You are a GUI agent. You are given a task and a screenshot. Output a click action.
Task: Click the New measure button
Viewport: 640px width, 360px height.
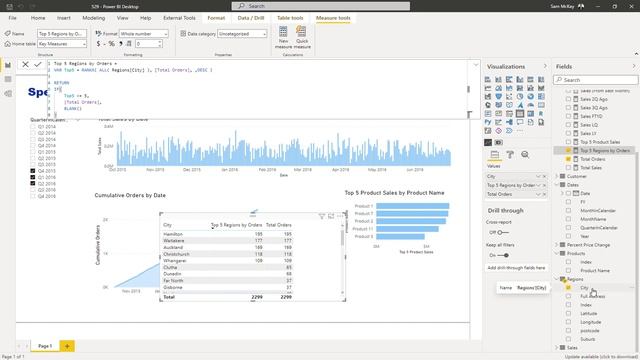click(283, 38)
